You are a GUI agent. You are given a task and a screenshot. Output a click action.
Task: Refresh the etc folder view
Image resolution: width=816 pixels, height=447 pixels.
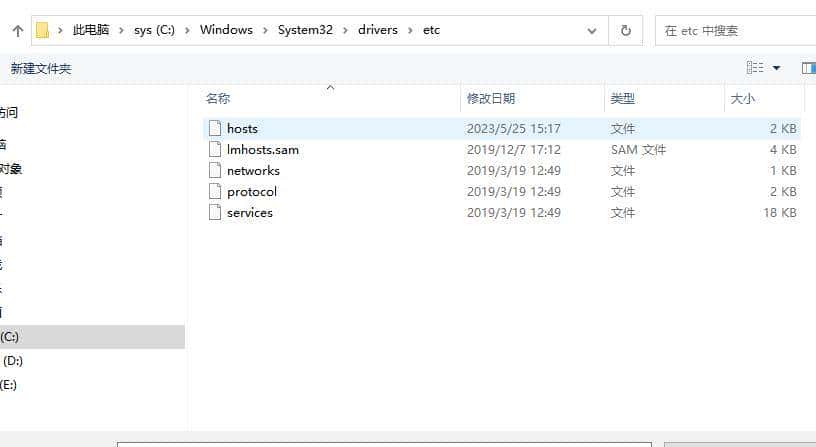(x=626, y=31)
